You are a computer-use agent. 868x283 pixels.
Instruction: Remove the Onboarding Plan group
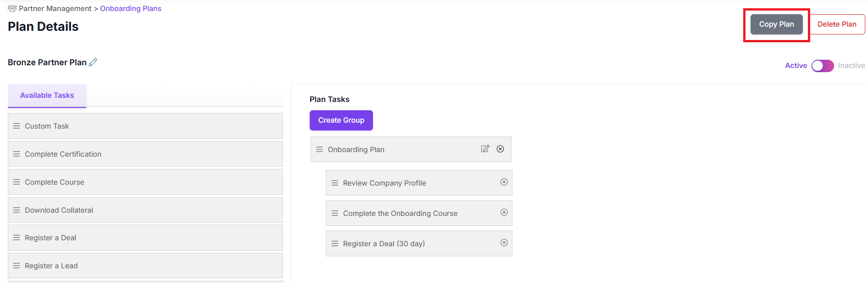point(501,149)
